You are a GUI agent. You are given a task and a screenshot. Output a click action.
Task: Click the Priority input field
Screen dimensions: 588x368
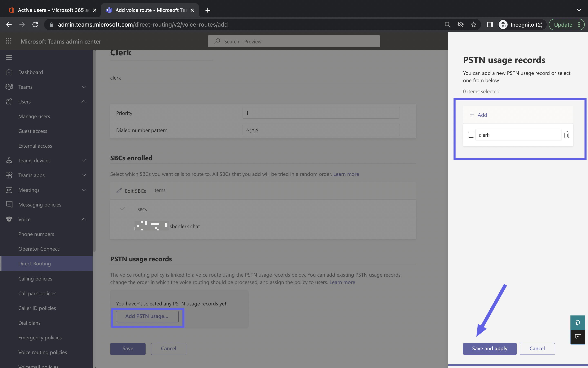(x=321, y=113)
